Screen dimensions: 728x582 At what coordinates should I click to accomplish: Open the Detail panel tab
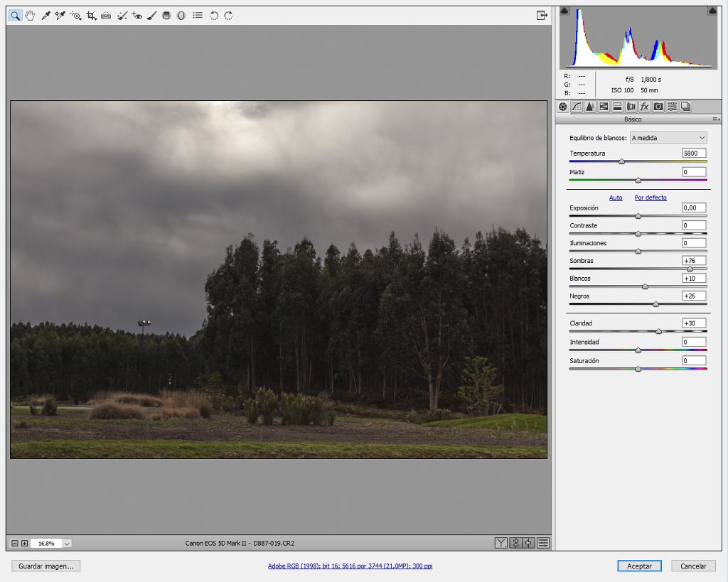click(x=589, y=107)
